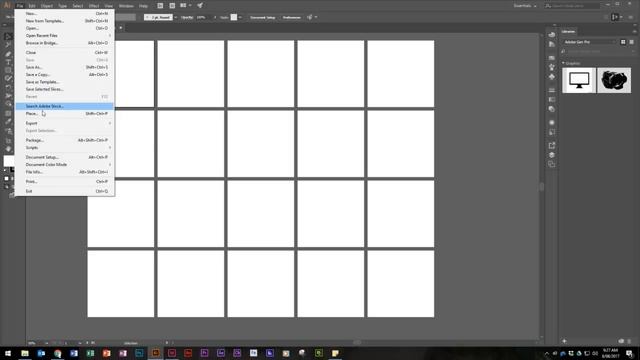The image size is (640, 360).
Task: Switch to the Libraries tab
Action: point(568,31)
